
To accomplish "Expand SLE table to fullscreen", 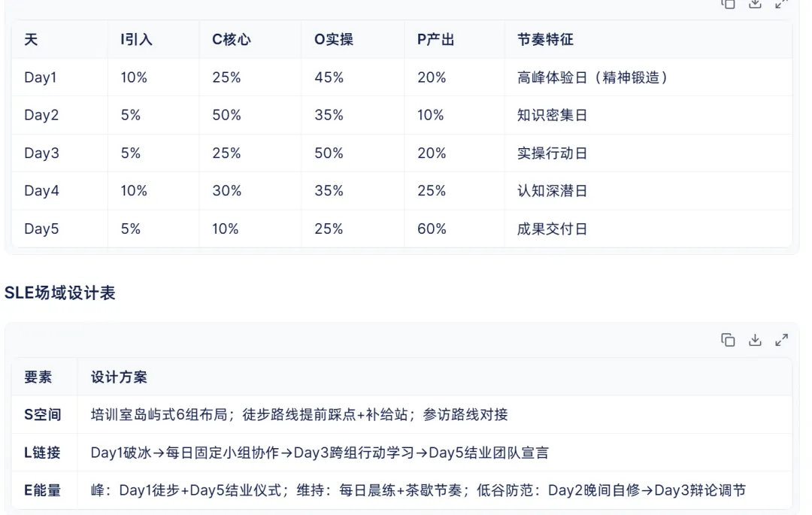I will point(781,340).
